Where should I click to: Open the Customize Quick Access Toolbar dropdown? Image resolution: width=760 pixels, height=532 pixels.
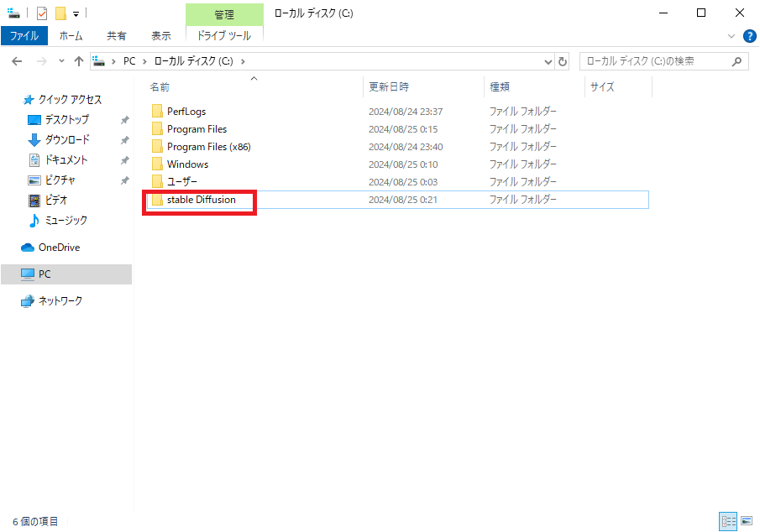click(76, 14)
